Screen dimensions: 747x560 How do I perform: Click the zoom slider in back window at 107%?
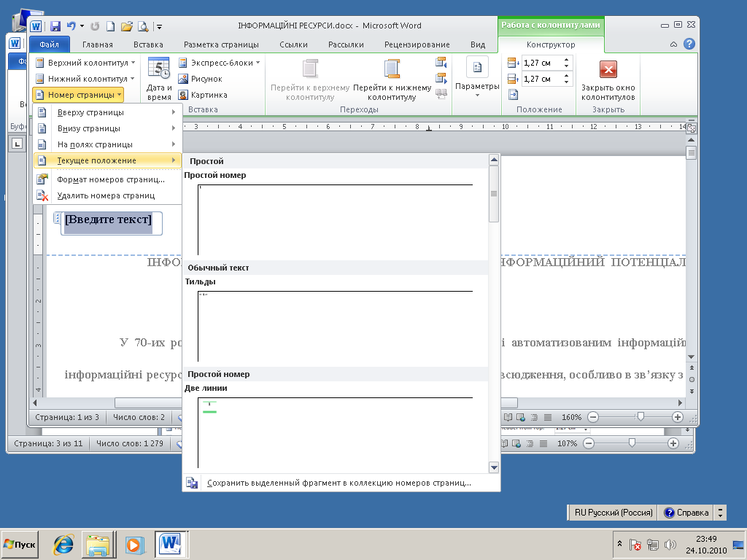632,443
